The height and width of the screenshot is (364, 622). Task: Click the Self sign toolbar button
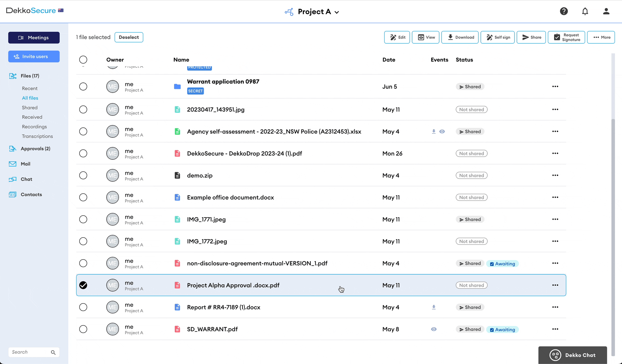pos(498,37)
